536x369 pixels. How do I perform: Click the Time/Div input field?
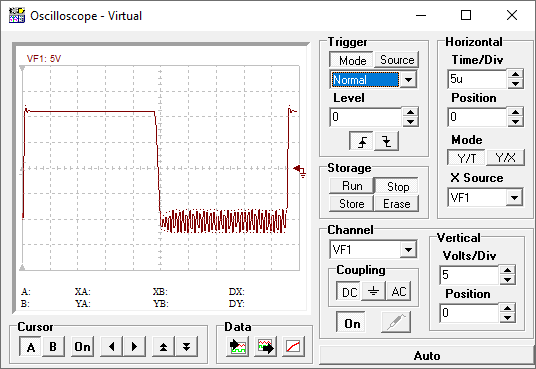click(477, 79)
